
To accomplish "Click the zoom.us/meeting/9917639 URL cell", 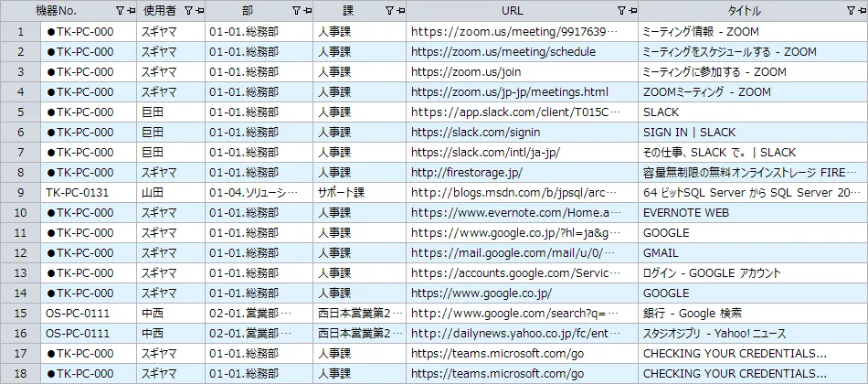I will pyautogui.click(x=522, y=32).
